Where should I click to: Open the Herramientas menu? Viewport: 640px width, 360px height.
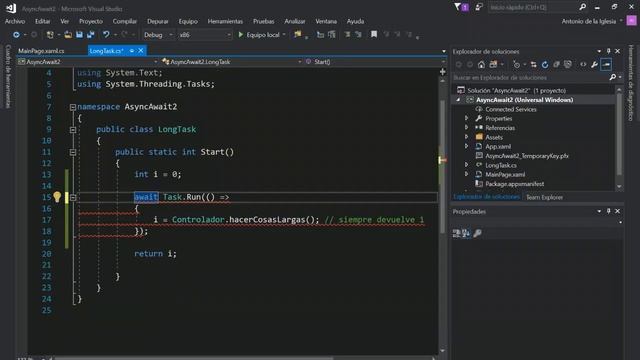(x=225, y=21)
